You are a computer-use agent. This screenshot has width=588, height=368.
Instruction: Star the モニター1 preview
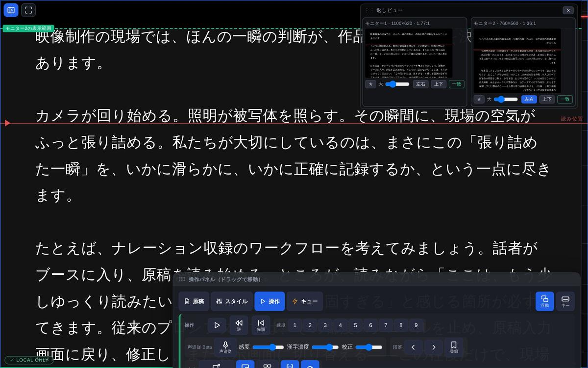pyautogui.click(x=370, y=84)
